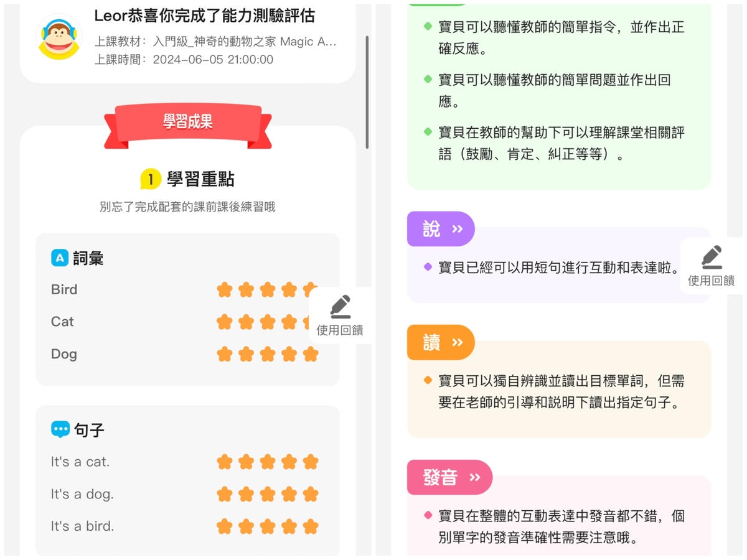Click the word Cat in vocabulary list
747x560 pixels.
coord(62,322)
